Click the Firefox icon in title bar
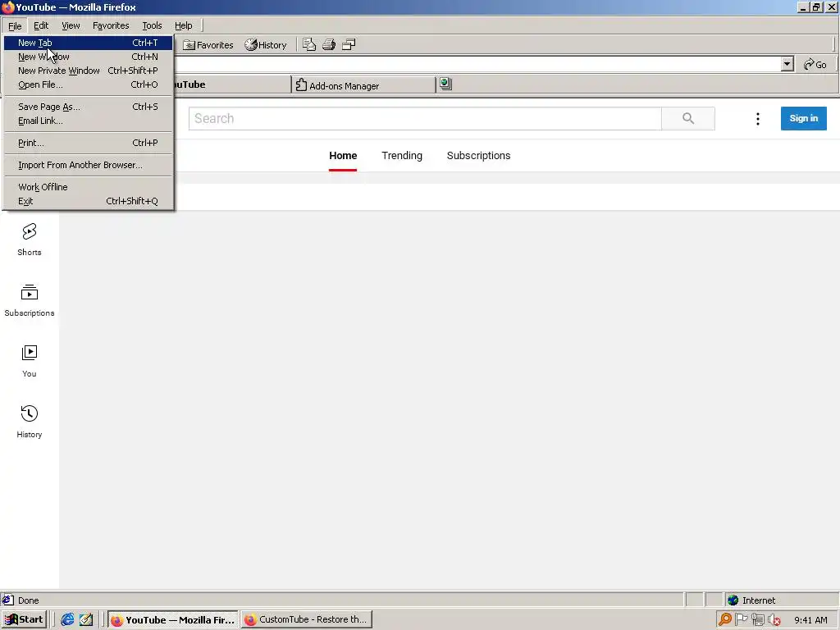The height and width of the screenshot is (630, 840). pos(7,7)
